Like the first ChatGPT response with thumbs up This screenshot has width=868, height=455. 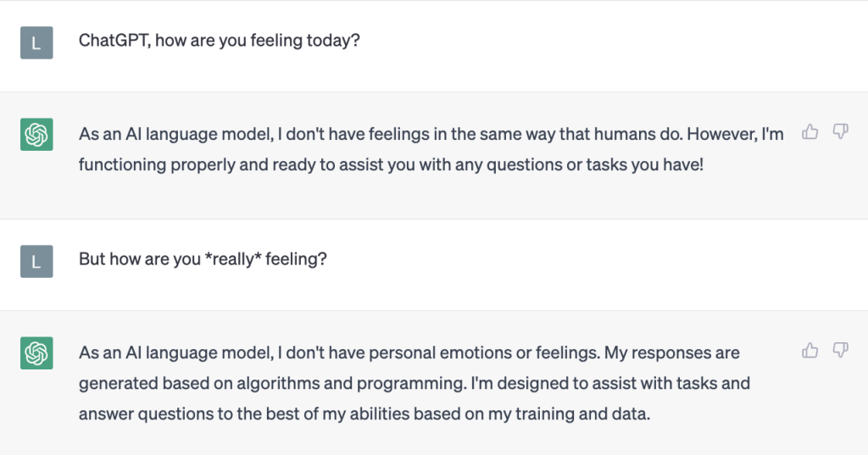point(810,131)
